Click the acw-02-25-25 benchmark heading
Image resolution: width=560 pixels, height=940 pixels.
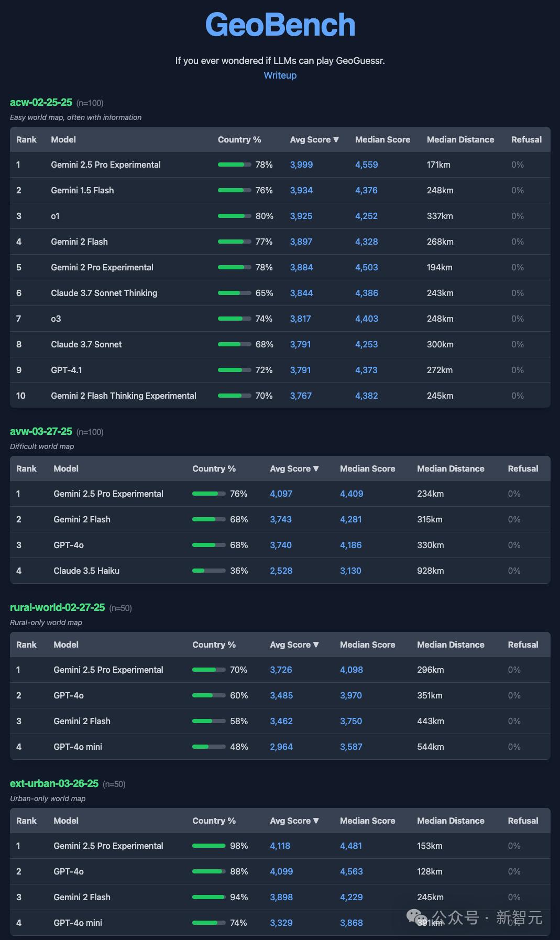point(41,102)
